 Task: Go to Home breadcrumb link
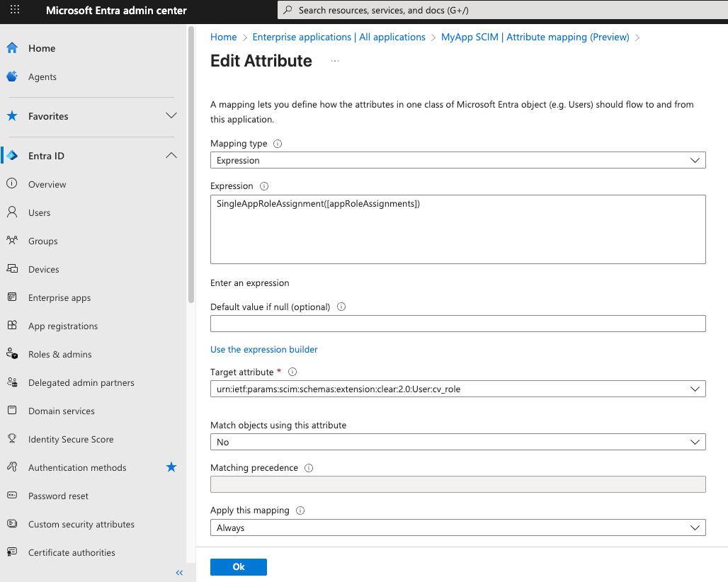coord(223,37)
